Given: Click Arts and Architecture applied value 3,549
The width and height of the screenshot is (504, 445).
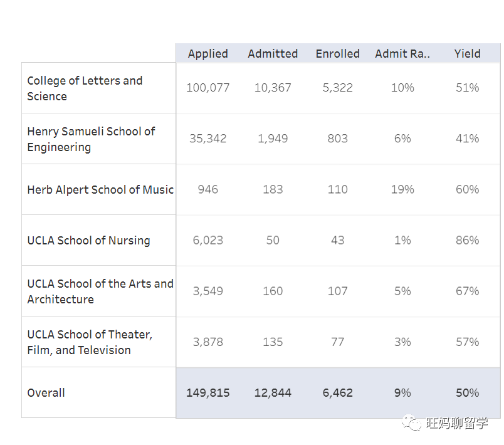Looking at the screenshot, I should pos(208,291).
